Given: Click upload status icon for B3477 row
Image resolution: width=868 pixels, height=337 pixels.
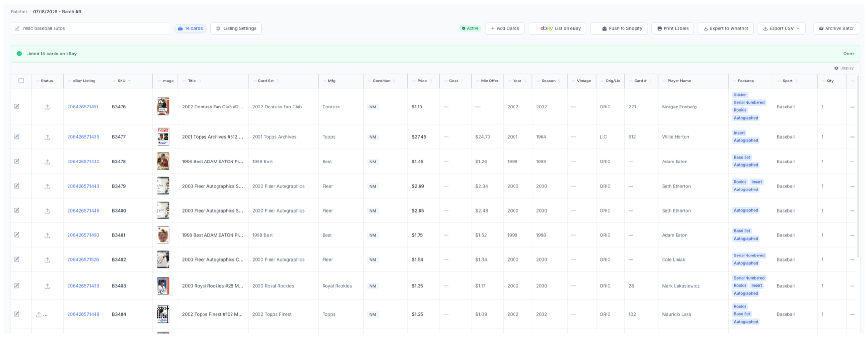Looking at the screenshot, I should tap(47, 137).
